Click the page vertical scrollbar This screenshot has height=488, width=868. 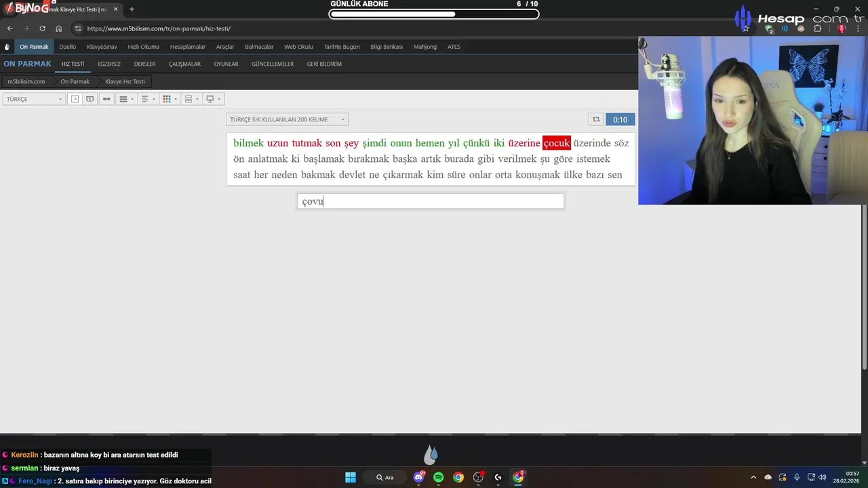click(x=864, y=229)
